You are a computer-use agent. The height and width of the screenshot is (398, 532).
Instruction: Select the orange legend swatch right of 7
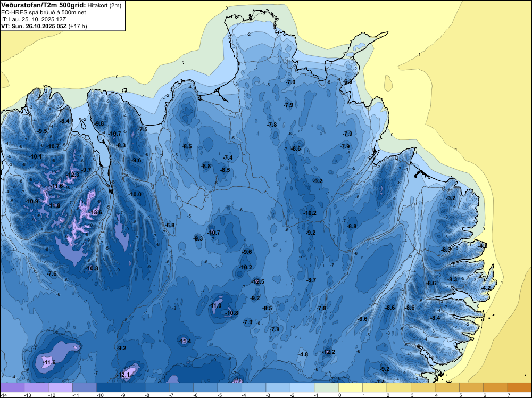click(x=520, y=387)
